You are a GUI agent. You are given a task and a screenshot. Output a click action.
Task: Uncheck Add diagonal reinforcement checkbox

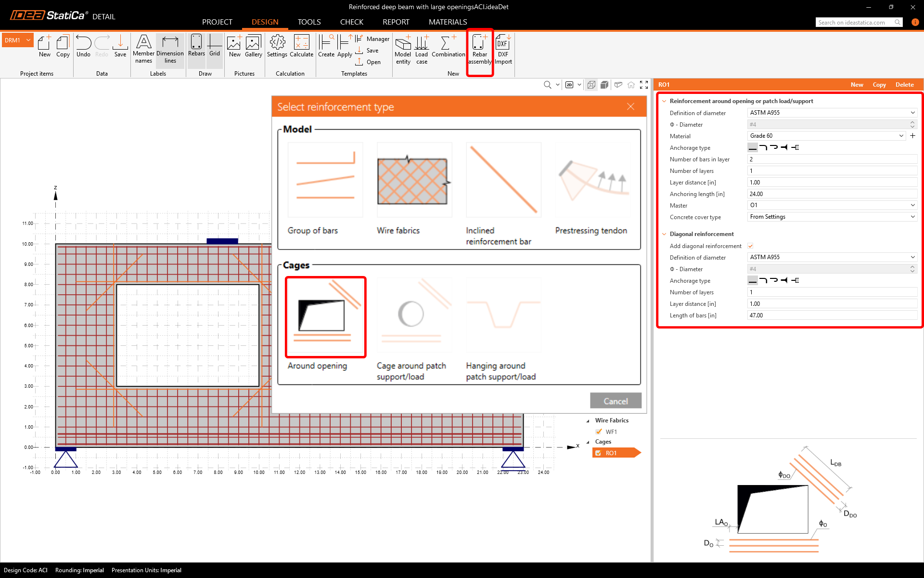(750, 246)
